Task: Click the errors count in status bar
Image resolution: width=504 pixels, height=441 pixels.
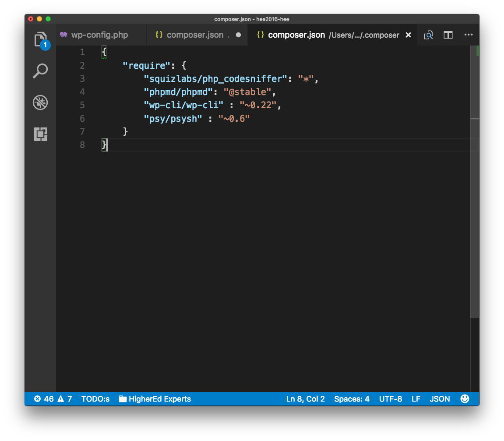Action: click(44, 399)
